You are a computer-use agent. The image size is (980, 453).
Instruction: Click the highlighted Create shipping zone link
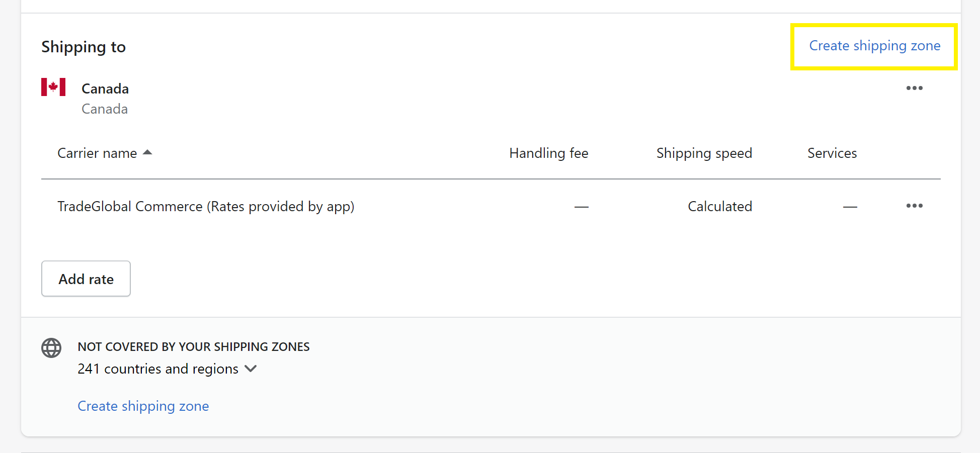pyautogui.click(x=874, y=46)
